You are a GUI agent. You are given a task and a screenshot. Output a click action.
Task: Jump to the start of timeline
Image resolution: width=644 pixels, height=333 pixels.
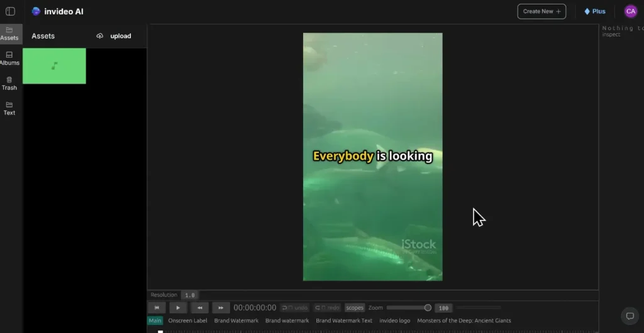pyautogui.click(x=157, y=308)
